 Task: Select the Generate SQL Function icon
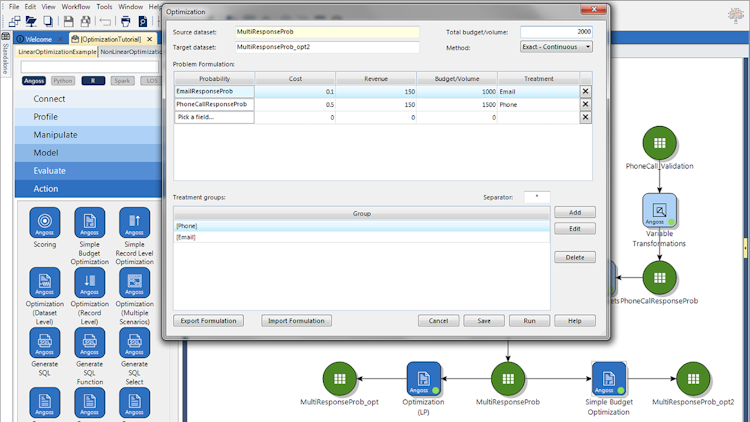pos(89,343)
